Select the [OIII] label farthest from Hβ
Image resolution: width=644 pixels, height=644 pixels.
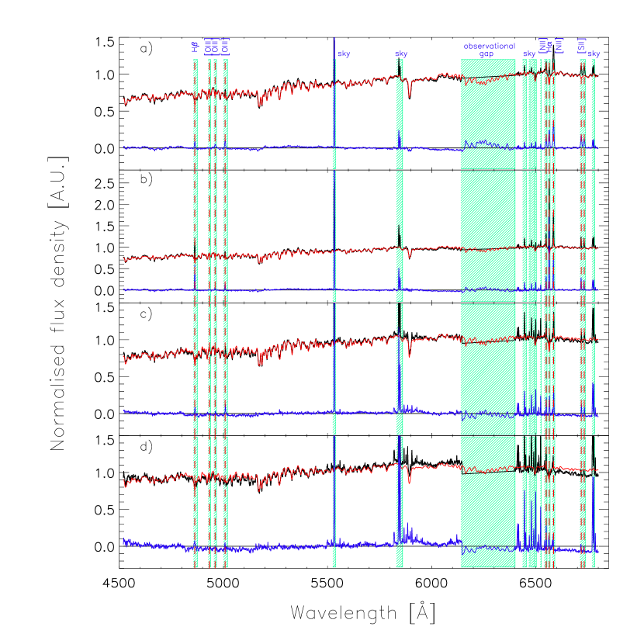point(225,46)
